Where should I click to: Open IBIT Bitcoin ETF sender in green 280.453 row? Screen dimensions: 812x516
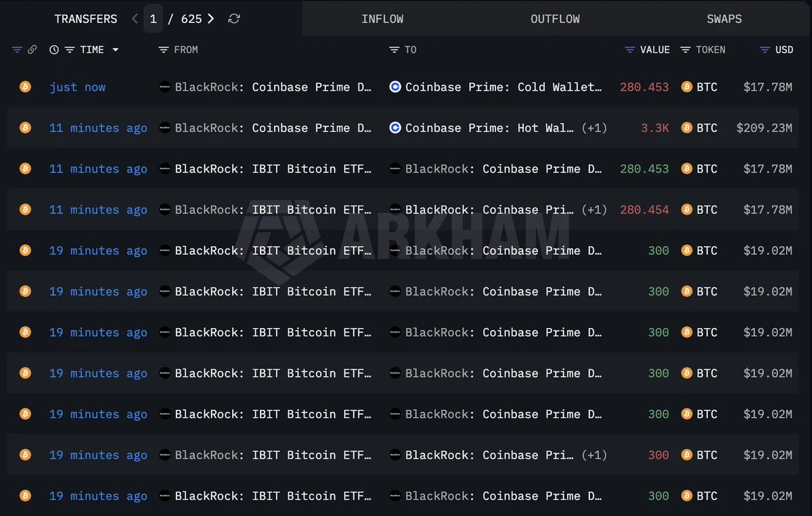point(265,168)
